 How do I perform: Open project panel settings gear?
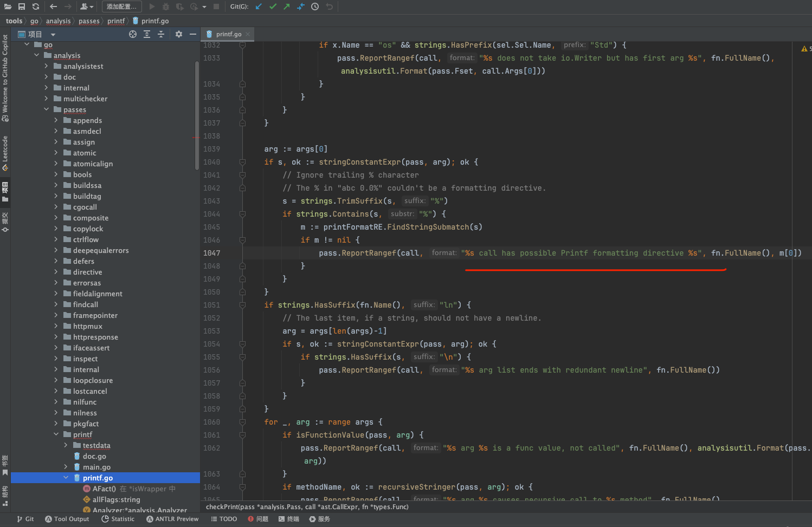[x=179, y=34]
